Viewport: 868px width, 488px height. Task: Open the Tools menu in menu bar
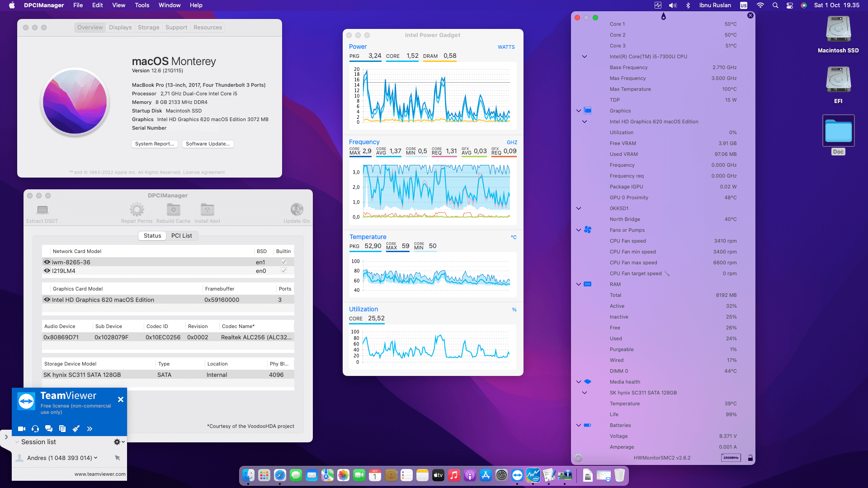(x=142, y=5)
